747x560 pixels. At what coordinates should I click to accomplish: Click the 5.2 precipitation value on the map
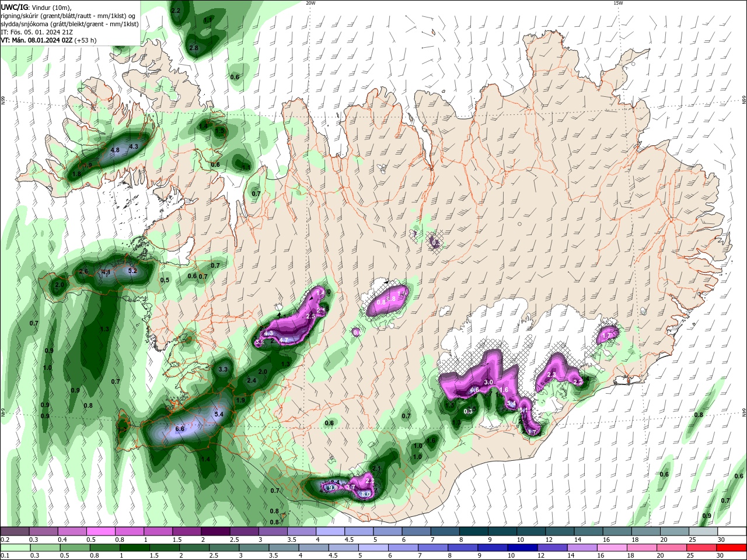tap(132, 271)
